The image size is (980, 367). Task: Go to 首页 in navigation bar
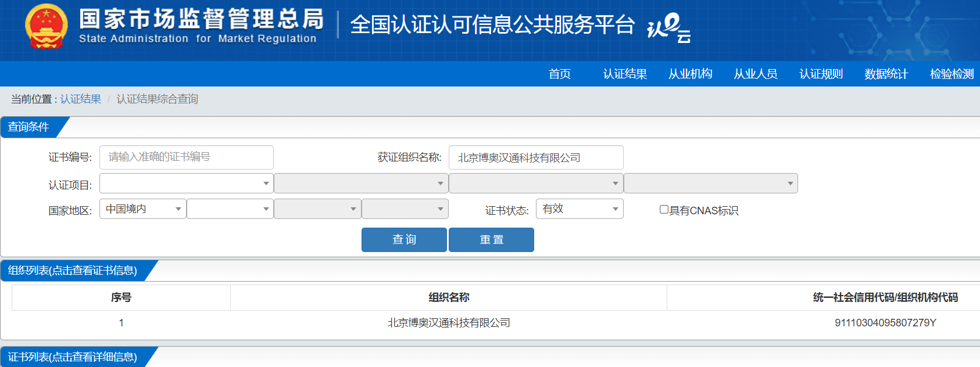tap(560, 74)
